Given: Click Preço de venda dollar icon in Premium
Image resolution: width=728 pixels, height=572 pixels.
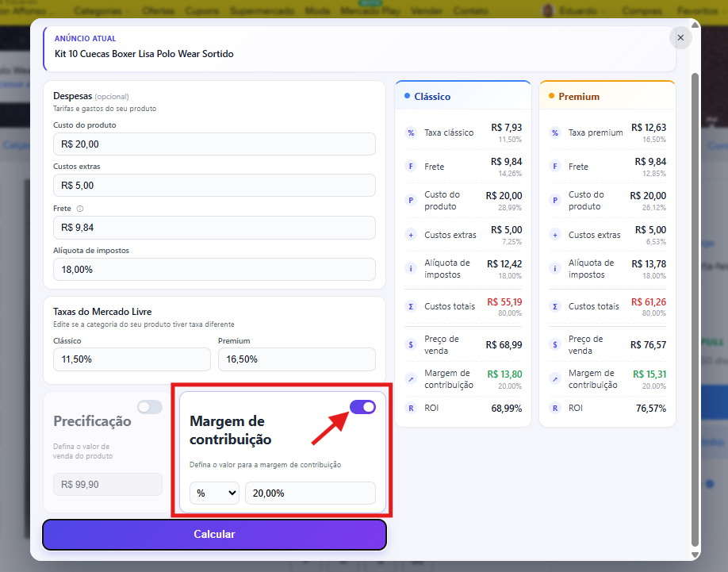Looking at the screenshot, I should click(x=555, y=344).
